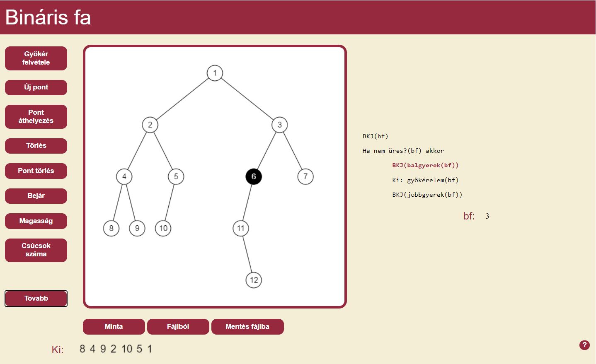Click the Pont törlés button

click(36, 171)
